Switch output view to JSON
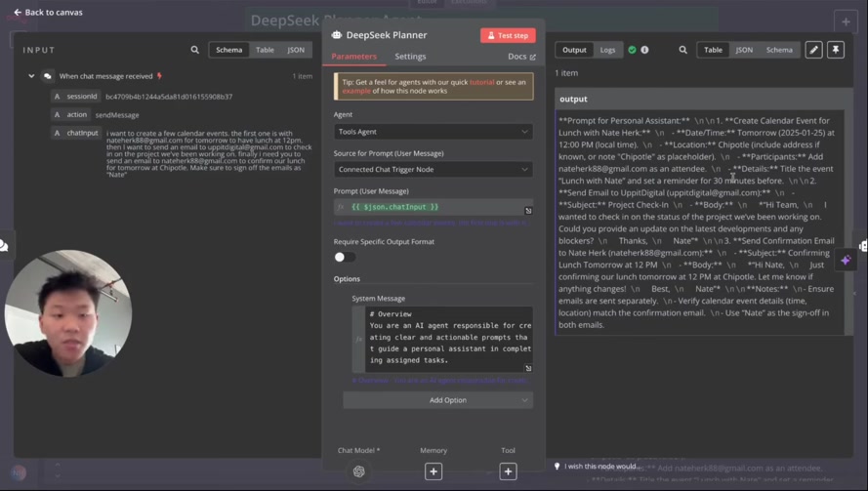 (x=744, y=50)
